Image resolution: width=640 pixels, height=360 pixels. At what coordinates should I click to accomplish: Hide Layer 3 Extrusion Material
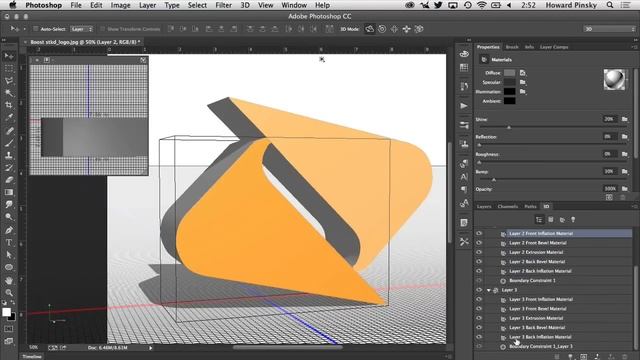[479, 318]
